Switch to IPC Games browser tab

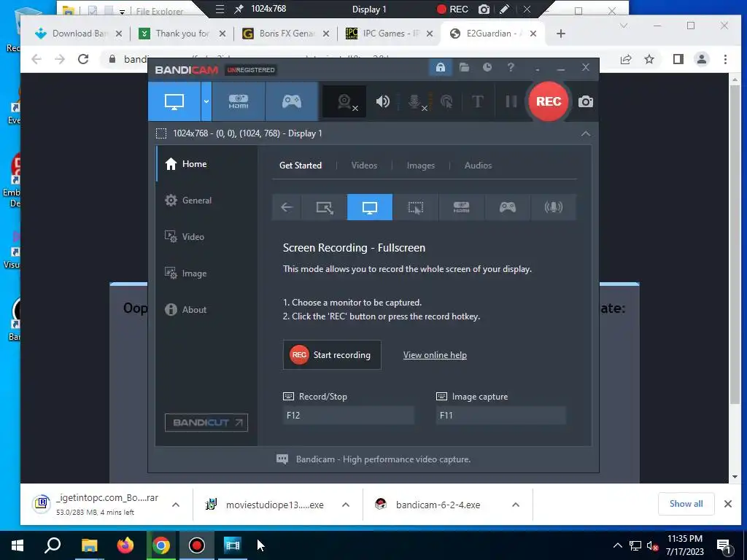[x=388, y=34]
